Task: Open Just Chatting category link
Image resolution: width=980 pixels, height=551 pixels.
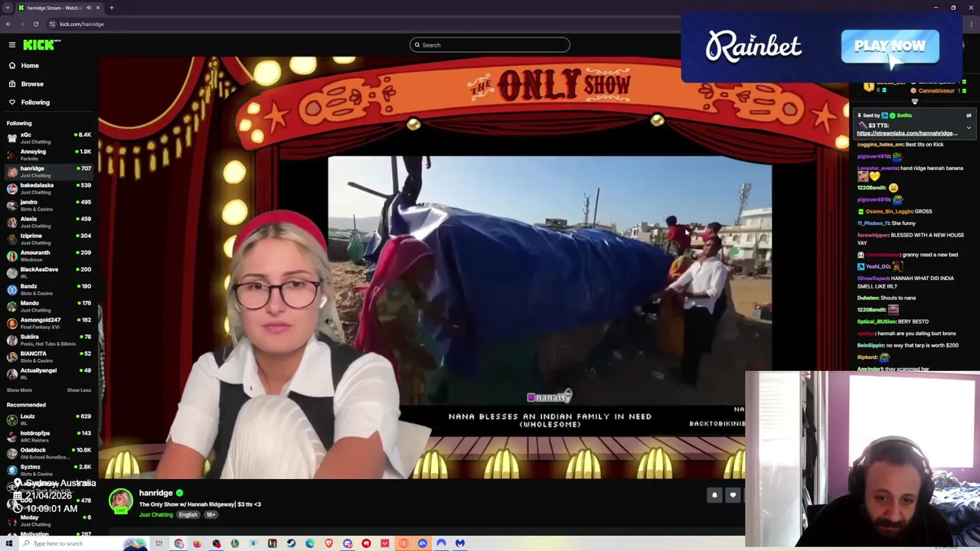Action: pyautogui.click(x=155, y=515)
